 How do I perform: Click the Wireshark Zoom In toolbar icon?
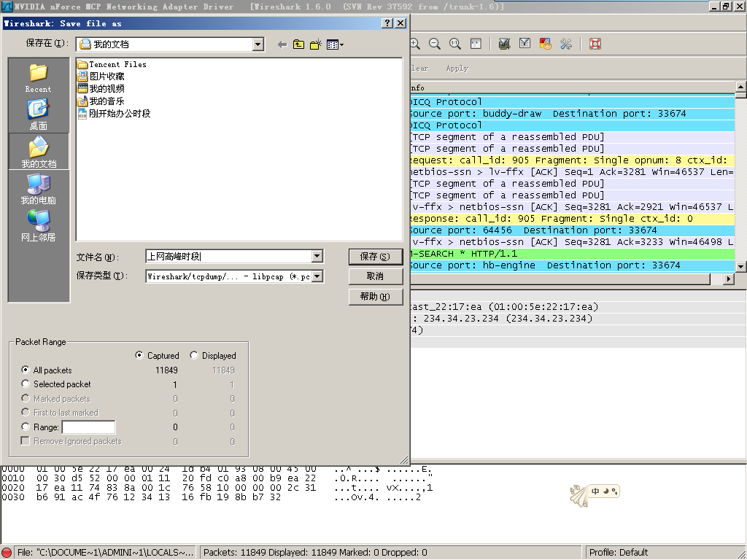(414, 44)
